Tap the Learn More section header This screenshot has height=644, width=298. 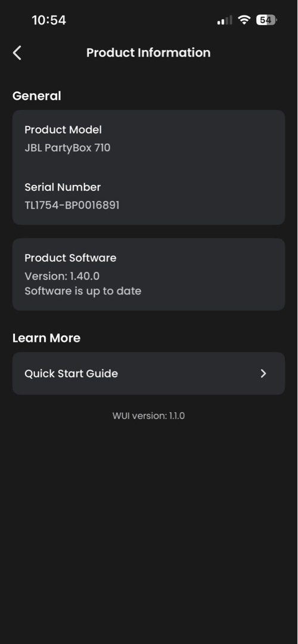click(x=46, y=338)
